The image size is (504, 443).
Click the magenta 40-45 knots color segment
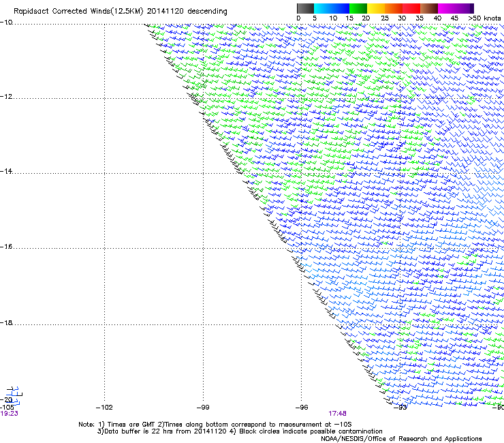coord(447,8)
